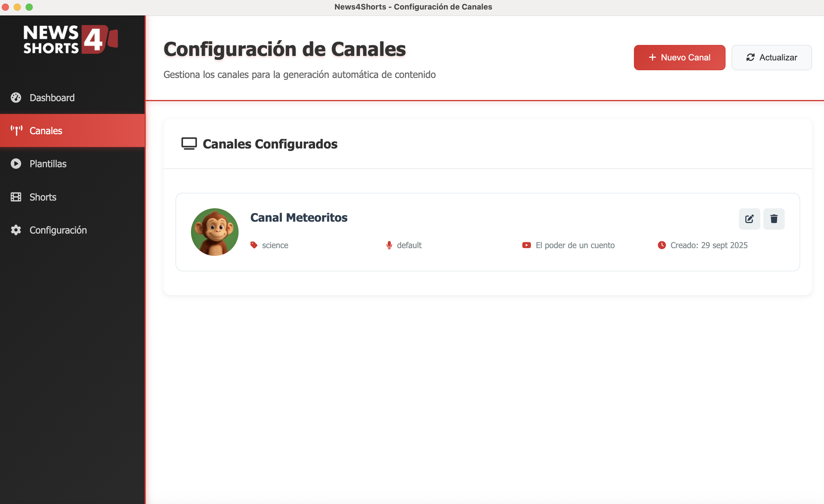Screen dimensions: 824x504
Task: Select the Canales menu item
Action: pos(72,130)
